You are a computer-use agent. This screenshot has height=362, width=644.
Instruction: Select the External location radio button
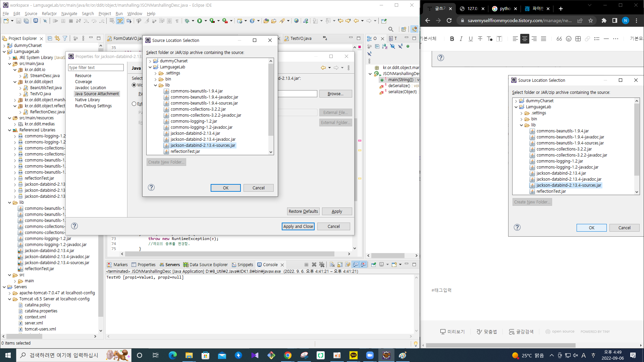pos(134,104)
